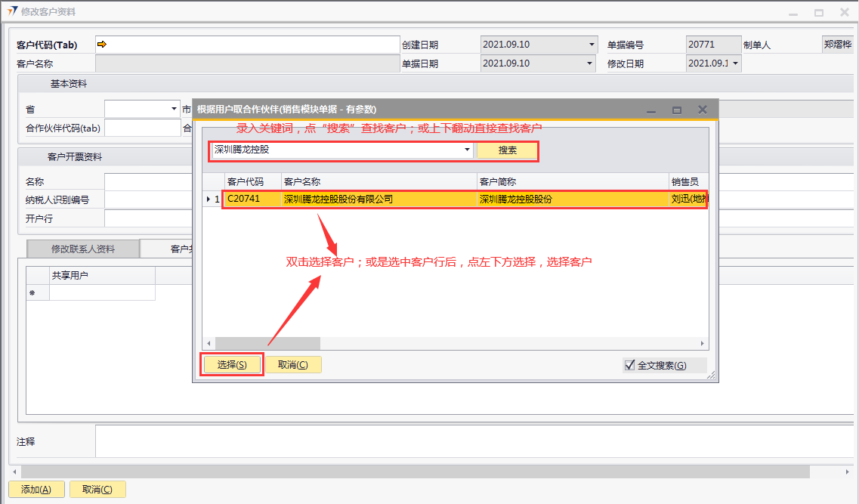This screenshot has height=504, width=859.
Task: Toggle the 全文搜索(G) checkbox
Action: coord(630,366)
